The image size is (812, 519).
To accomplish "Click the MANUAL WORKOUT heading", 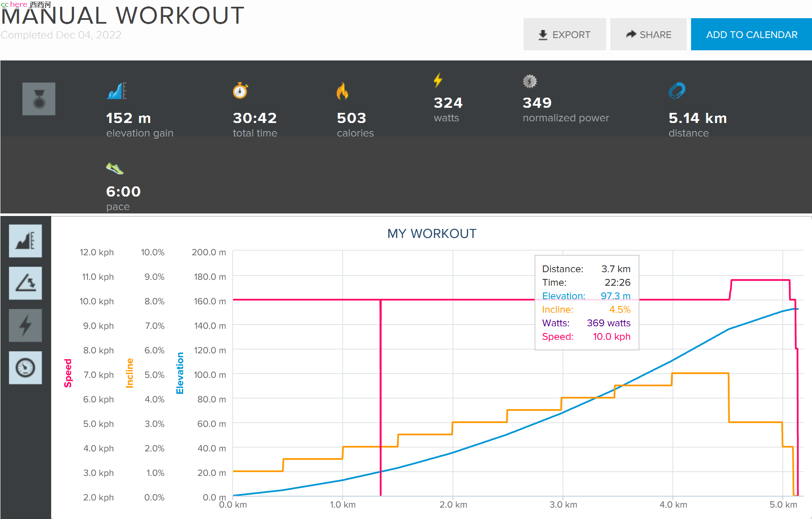I will [123, 16].
